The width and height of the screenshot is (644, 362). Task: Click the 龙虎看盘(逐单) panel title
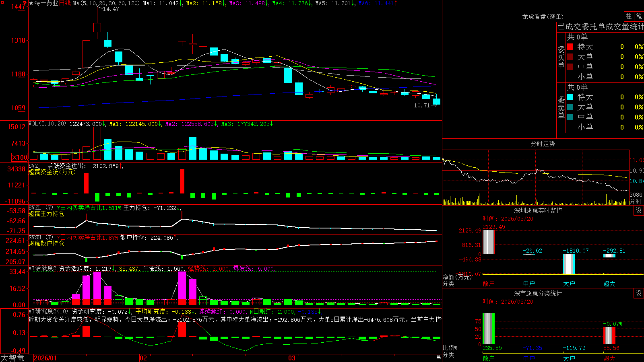543,16
